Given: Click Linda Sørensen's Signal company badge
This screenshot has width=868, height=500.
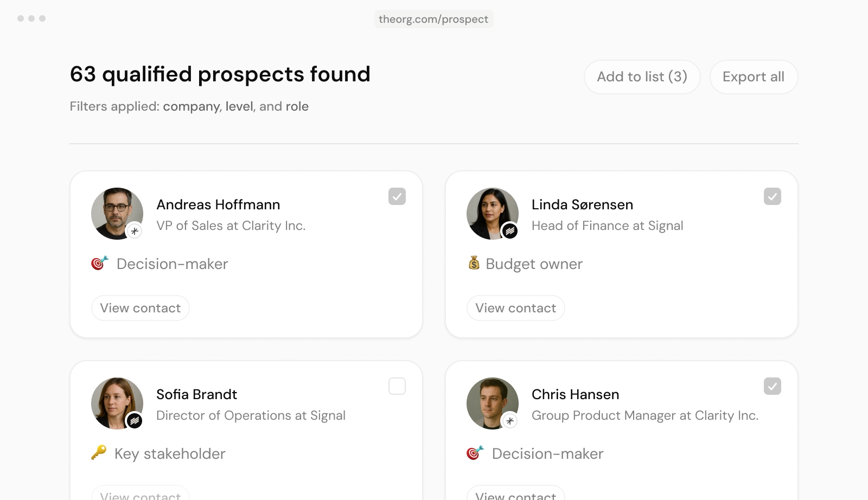Looking at the screenshot, I should (509, 231).
